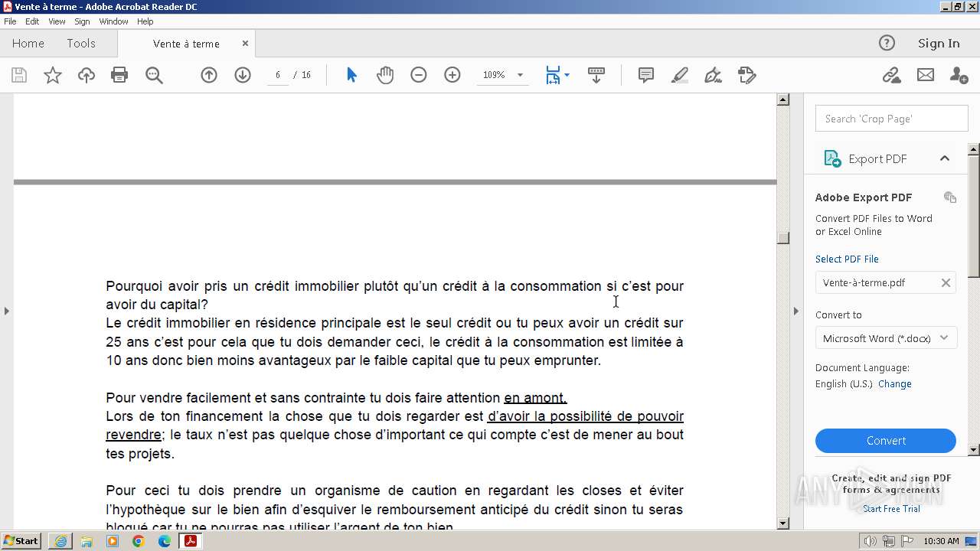Image resolution: width=980 pixels, height=551 pixels.
Task: Open the File menu
Action: [x=10, y=21]
